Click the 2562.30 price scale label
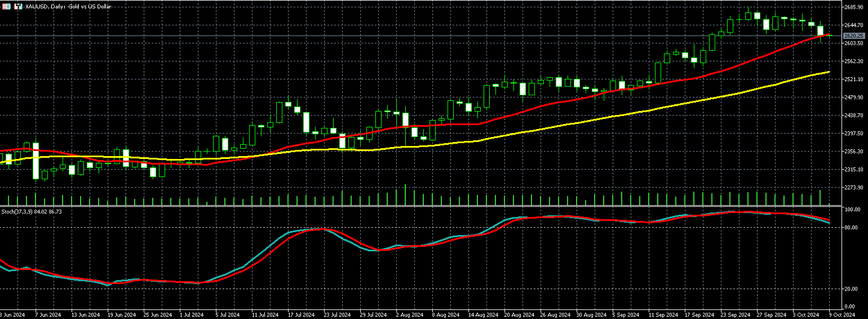The height and width of the screenshot is (319, 868). pos(854,61)
